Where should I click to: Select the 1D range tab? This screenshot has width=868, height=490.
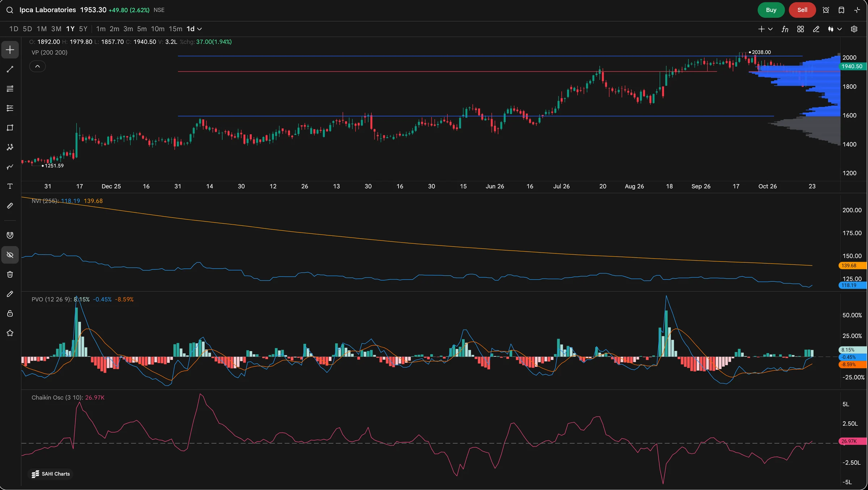coord(14,29)
